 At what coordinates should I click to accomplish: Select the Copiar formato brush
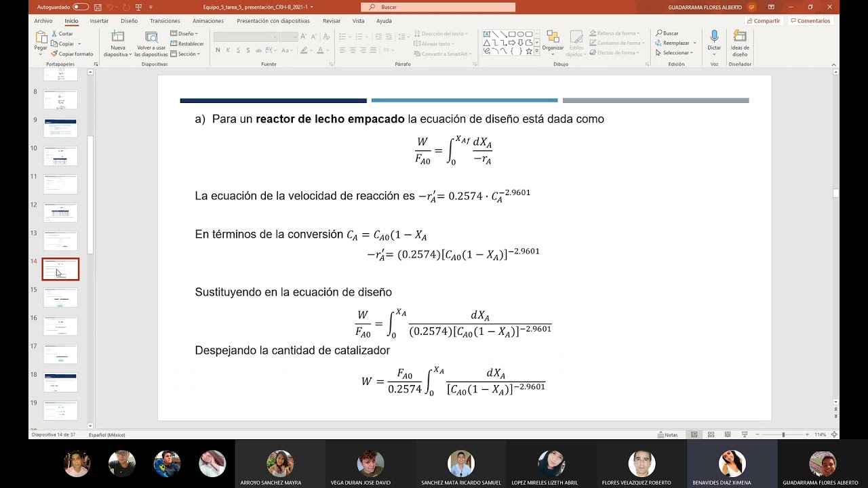click(72, 54)
